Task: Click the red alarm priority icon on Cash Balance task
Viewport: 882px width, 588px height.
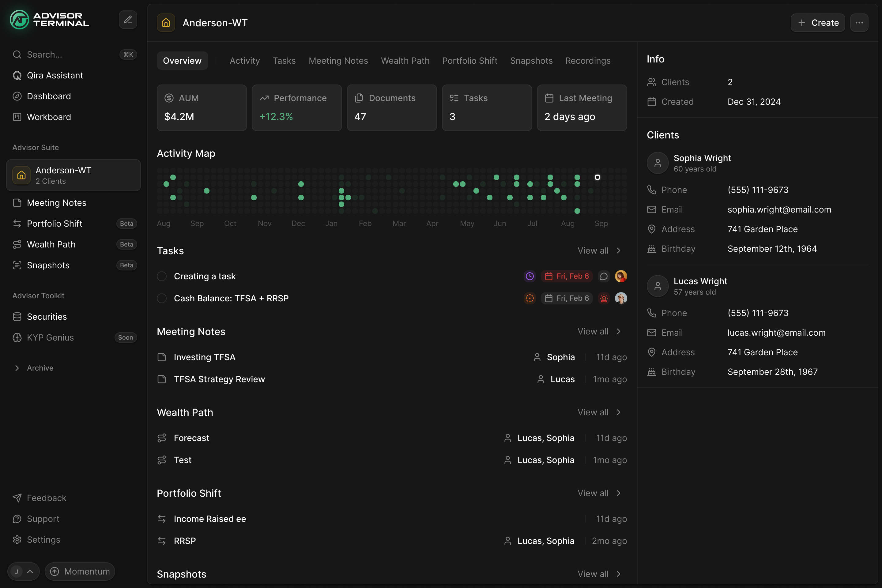Action: (604, 299)
